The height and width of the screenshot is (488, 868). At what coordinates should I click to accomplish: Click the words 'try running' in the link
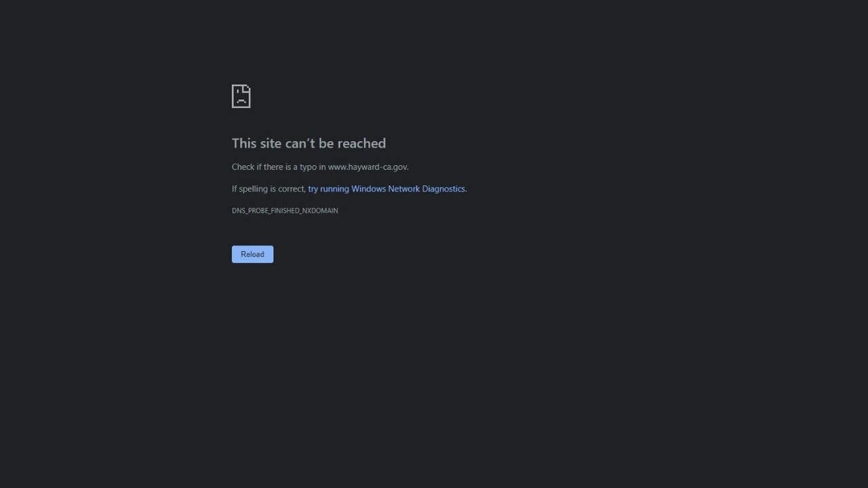328,188
